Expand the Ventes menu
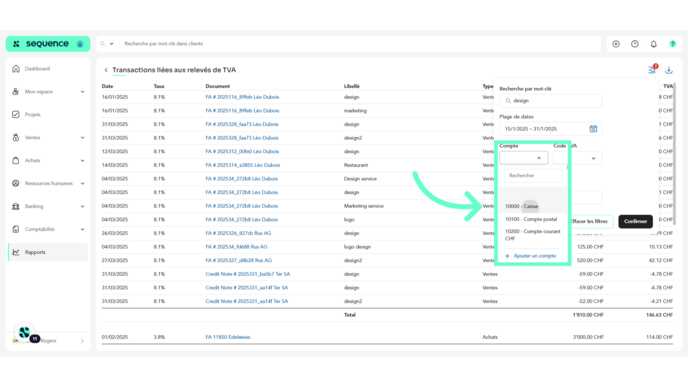 [82, 137]
